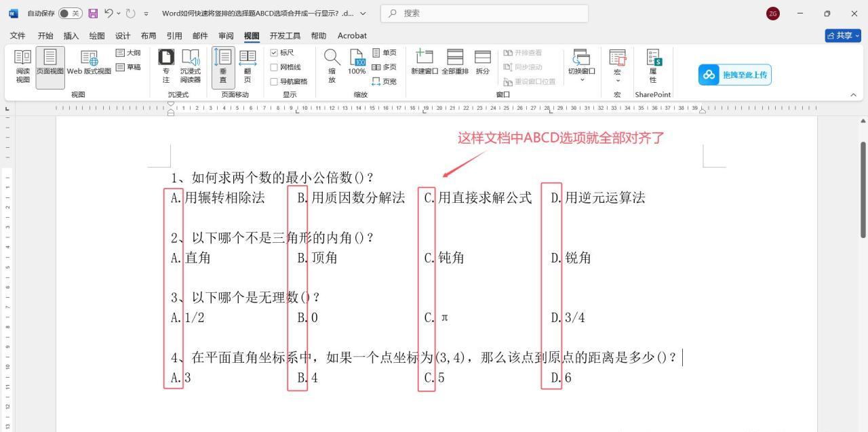Open the Insert tab (插入)
This screenshot has height=432, width=868.
click(71, 36)
